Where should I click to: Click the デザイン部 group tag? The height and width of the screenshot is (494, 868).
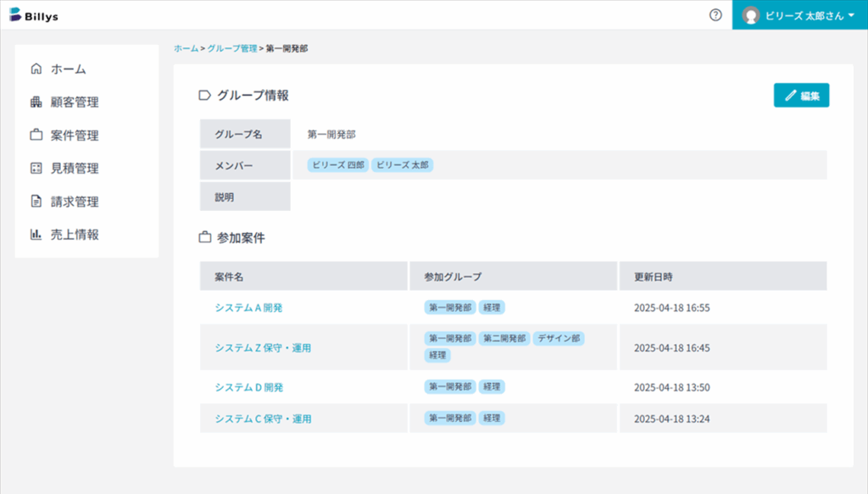click(x=559, y=338)
